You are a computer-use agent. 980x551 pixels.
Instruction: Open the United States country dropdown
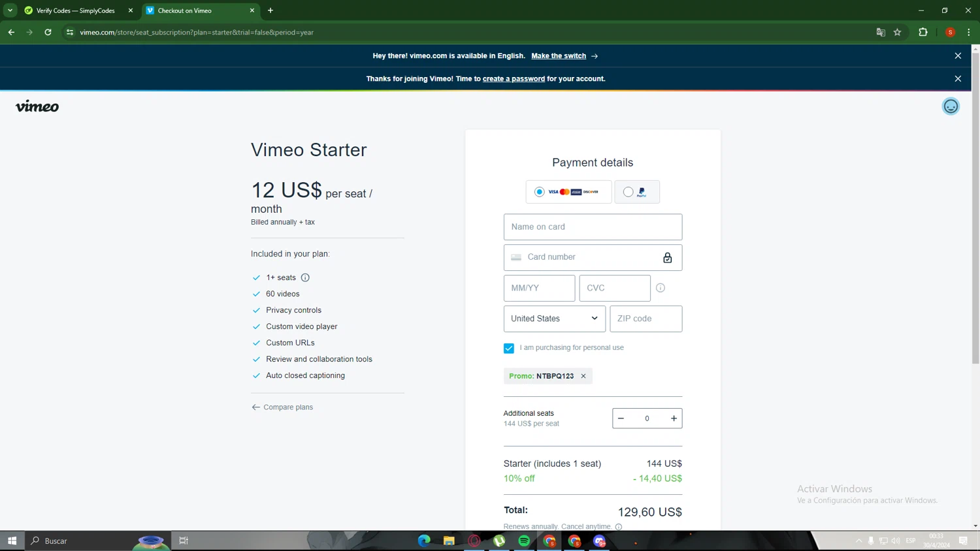[x=555, y=319]
